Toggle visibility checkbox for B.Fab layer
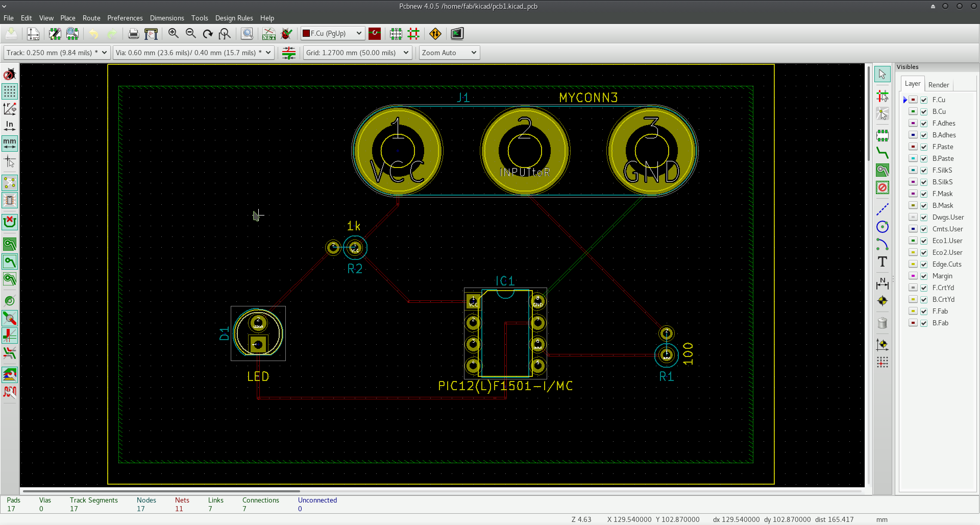Viewport: 980px width, 525px height. pos(924,323)
